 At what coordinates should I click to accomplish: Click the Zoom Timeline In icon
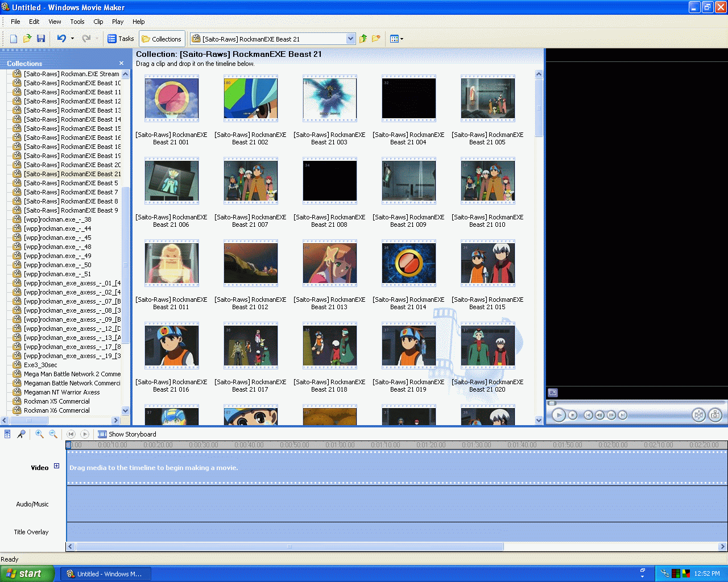pos(39,434)
